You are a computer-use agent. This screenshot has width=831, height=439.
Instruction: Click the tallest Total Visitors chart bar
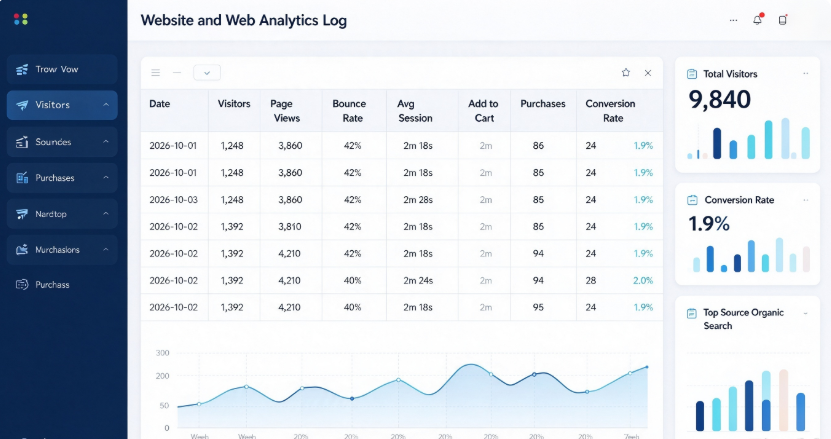click(x=785, y=138)
